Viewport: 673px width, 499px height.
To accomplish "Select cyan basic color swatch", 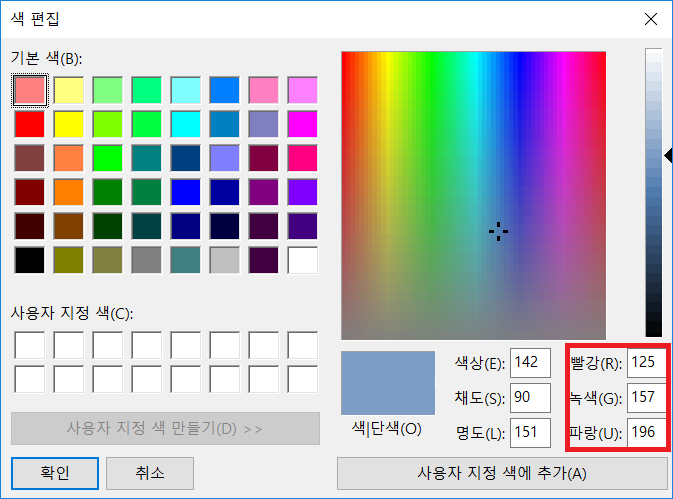I will point(185,124).
